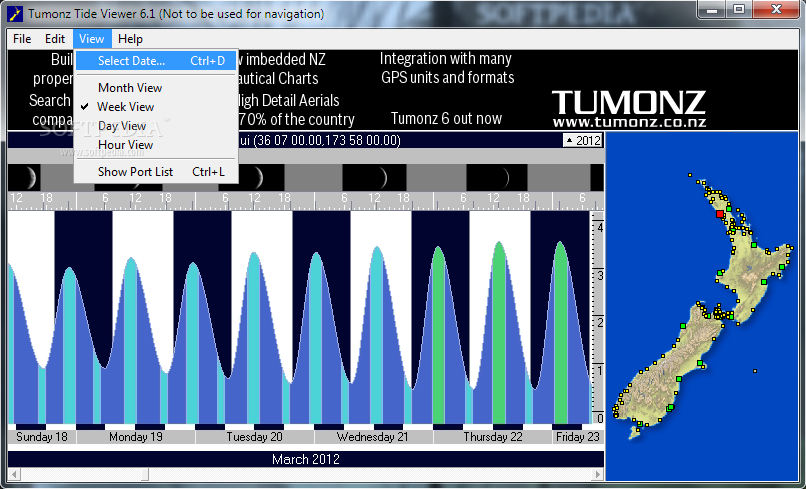Toggle the checked Week View option

click(156, 107)
